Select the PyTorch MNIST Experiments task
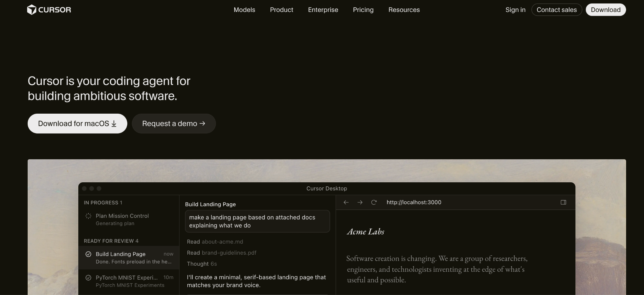 (129, 281)
